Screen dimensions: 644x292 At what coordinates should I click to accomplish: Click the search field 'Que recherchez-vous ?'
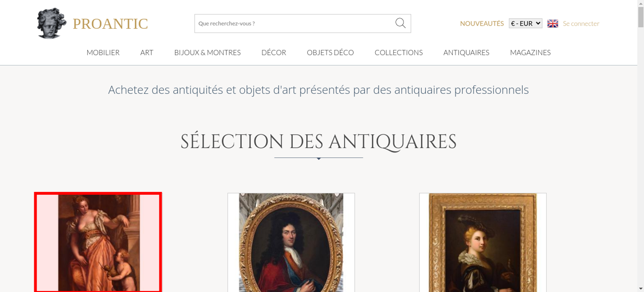click(293, 23)
